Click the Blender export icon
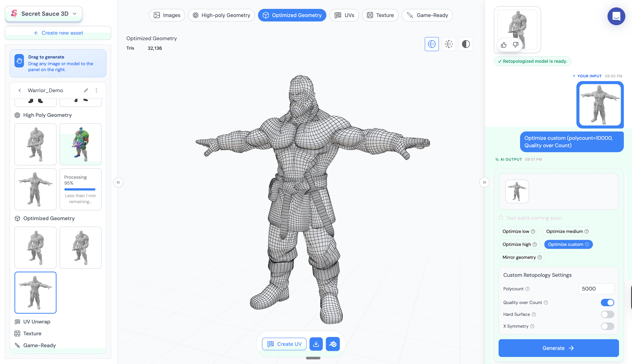 333,344
